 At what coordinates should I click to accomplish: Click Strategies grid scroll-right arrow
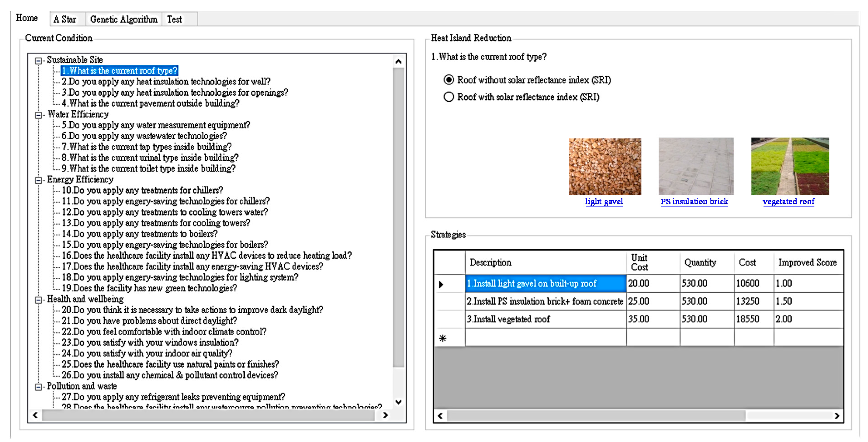(837, 416)
